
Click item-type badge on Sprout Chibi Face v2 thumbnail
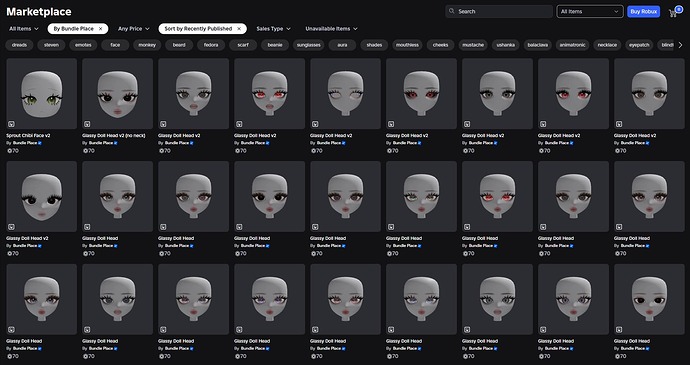coord(11,124)
